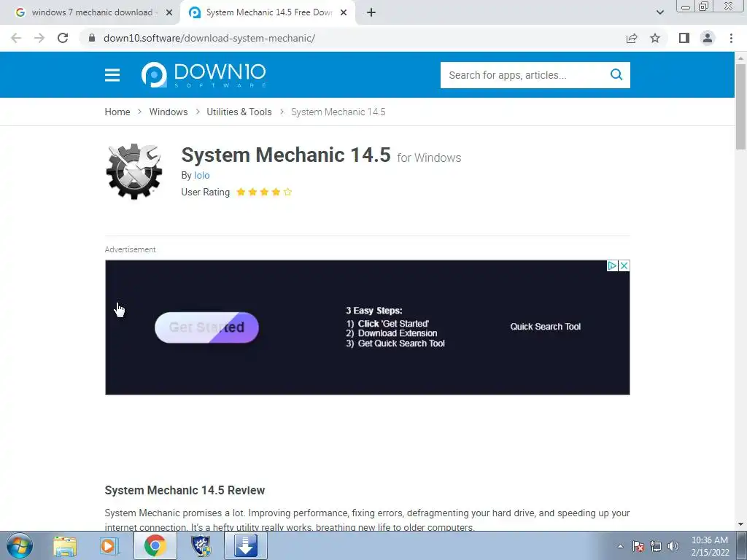Click the volume speaker tray icon
This screenshot has width=747, height=560.
(x=673, y=546)
